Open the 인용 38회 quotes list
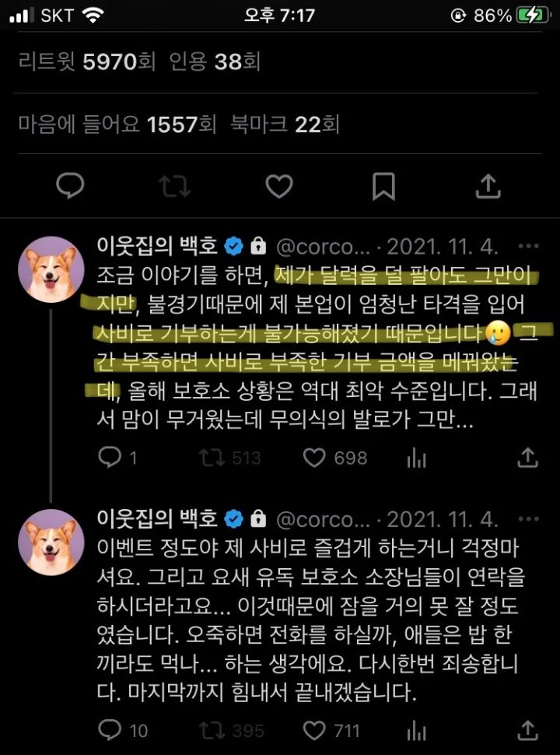 (215, 61)
